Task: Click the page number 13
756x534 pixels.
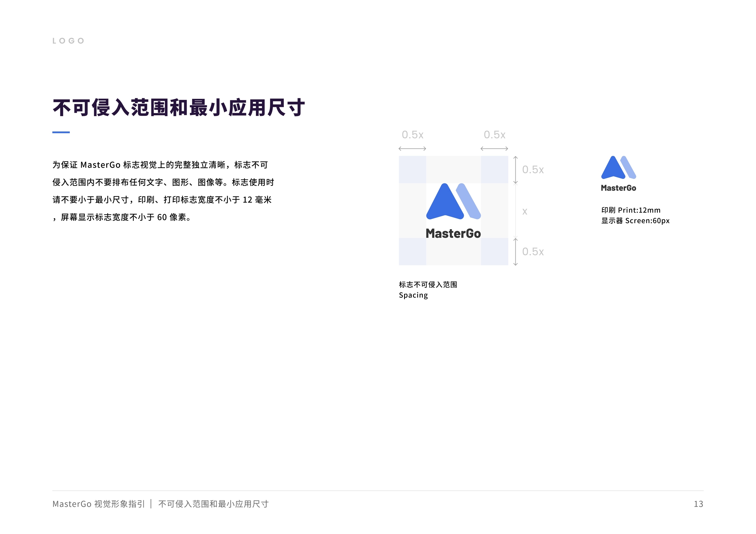Action: pyautogui.click(x=699, y=504)
